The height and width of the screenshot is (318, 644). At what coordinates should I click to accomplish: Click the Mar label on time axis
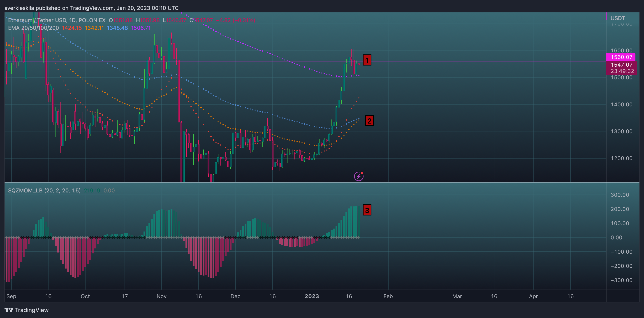click(457, 296)
